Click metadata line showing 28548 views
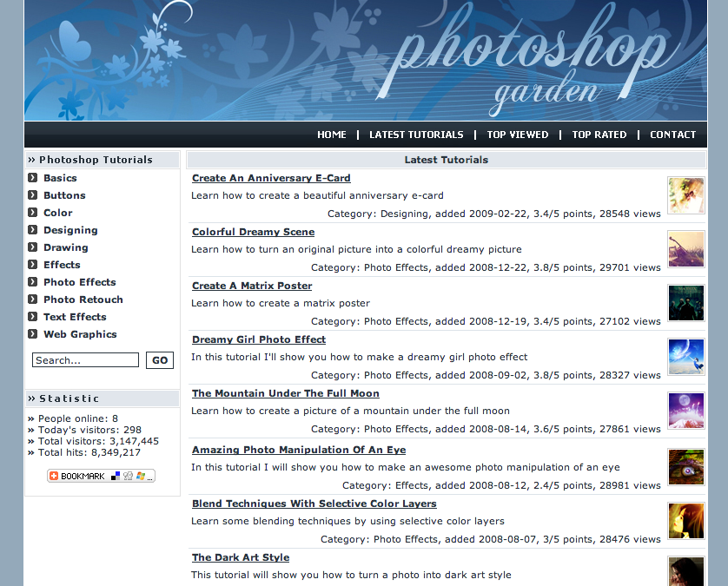The image size is (728, 586). click(494, 214)
